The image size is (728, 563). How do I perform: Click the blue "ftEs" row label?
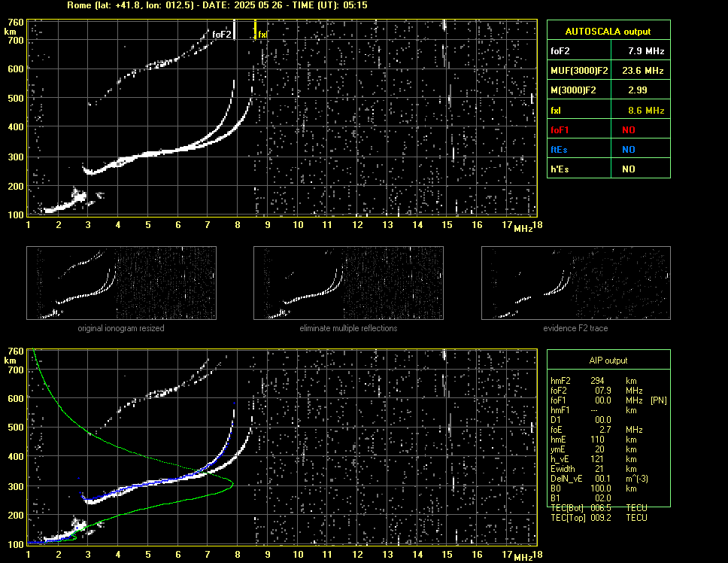[x=559, y=150]
